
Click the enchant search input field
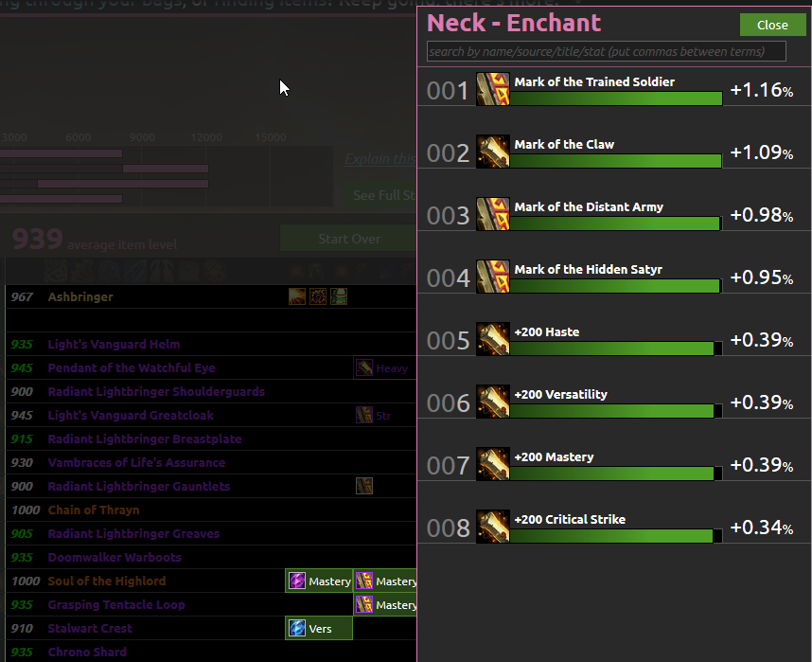[x=606, y=51]
